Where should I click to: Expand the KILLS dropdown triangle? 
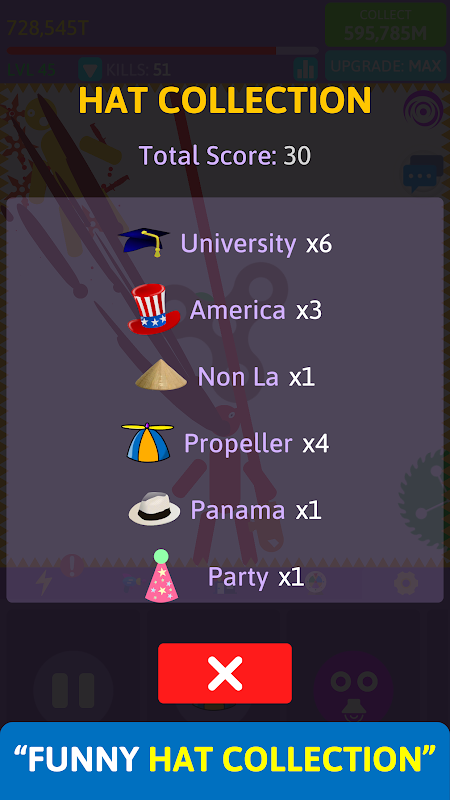click(91, 69)
